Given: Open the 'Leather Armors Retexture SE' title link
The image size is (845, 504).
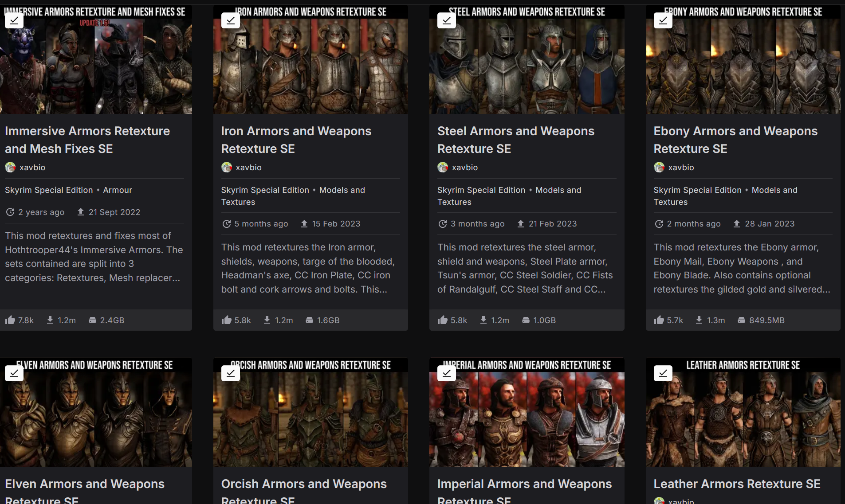Looking at the screenshot, I should click(737, 484).
